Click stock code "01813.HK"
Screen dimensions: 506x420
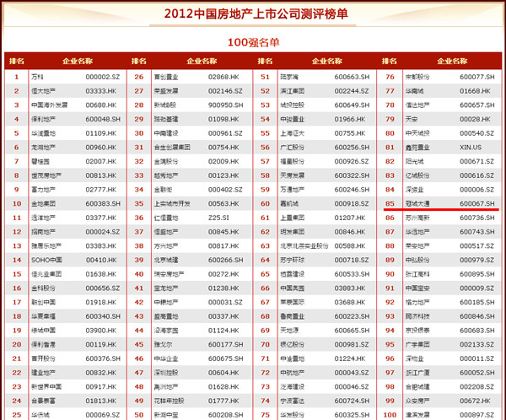[x=100, y=401]
